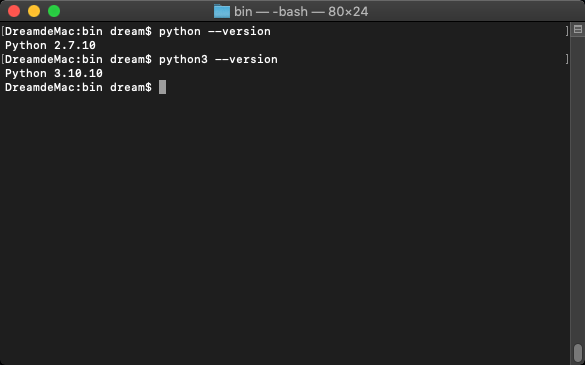
Task: Click the blue folder proxy icon in title bar
Action: [x=222, y=11]
